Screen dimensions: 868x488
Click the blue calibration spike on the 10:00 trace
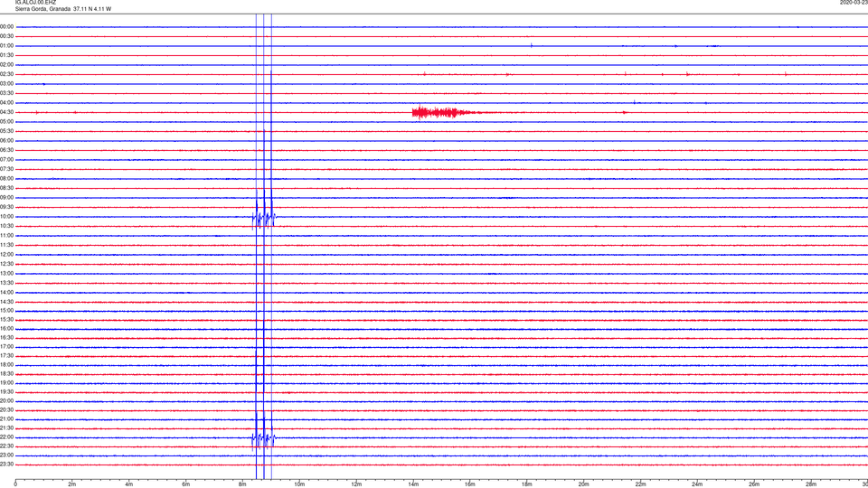(x=264, y=218)
